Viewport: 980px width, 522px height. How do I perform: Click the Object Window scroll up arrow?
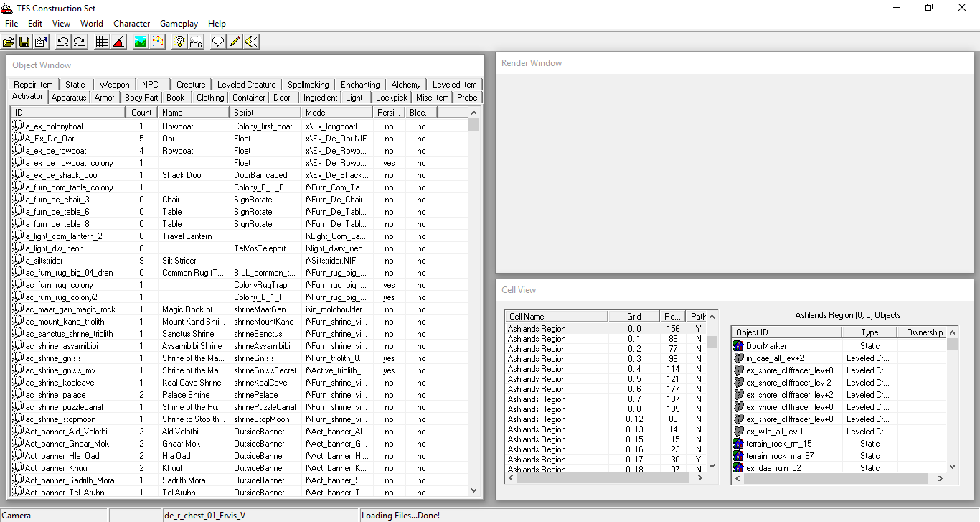[474, 113]
